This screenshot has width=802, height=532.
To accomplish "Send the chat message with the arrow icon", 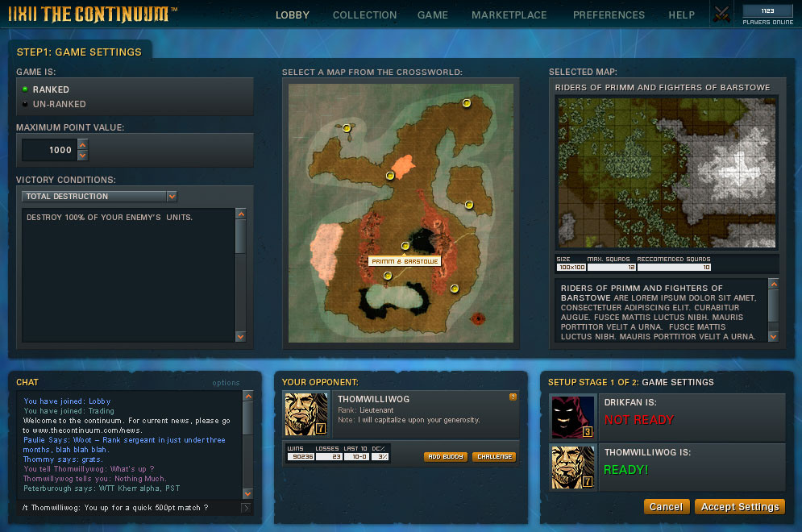I will click(246, 508).
